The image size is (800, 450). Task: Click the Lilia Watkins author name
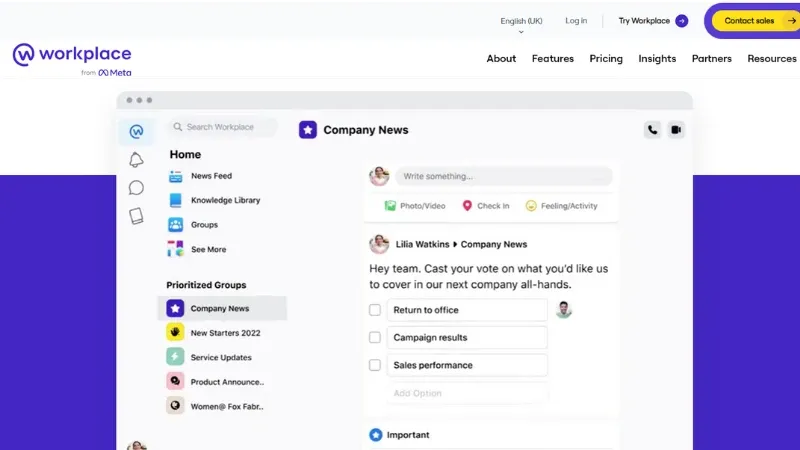tap(422, 244)
